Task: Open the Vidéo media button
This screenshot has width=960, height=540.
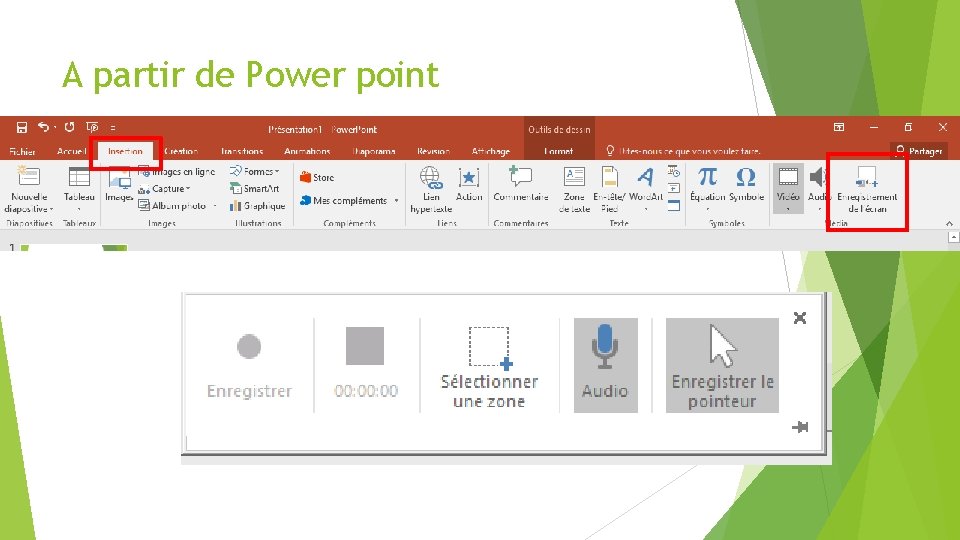Action: [788, 189]
